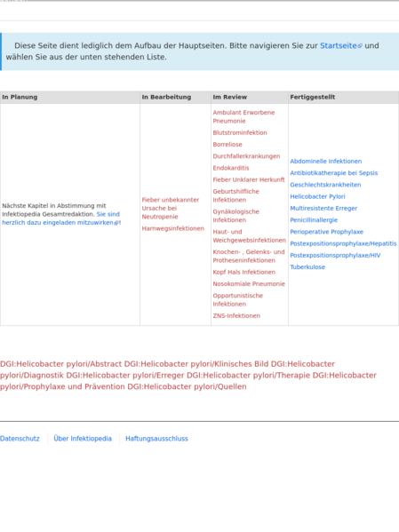
Task: Click the 'In Planung' column header
Action: pyautogui.click(x=70, y=97)
